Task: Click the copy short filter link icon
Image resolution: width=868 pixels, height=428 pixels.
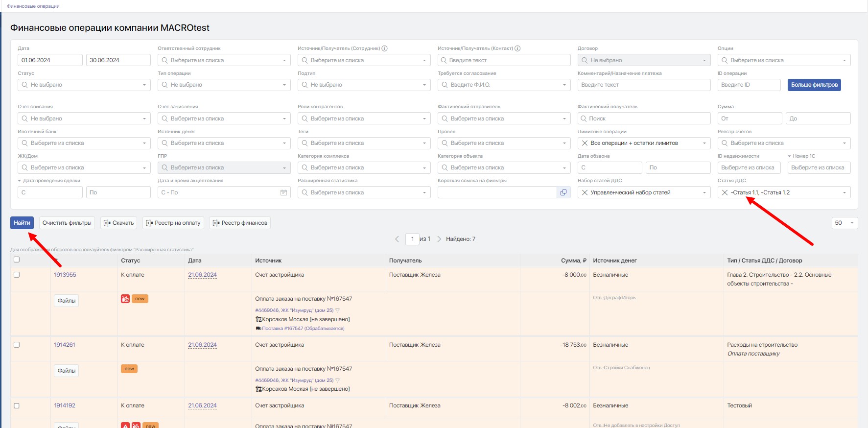Action: (563, 192)
